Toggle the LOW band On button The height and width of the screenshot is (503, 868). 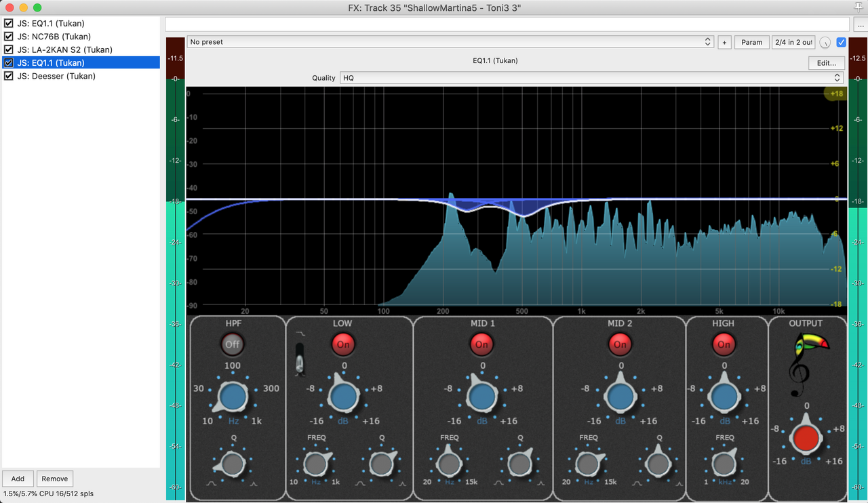pyautogui.click(x=343, y=344)
